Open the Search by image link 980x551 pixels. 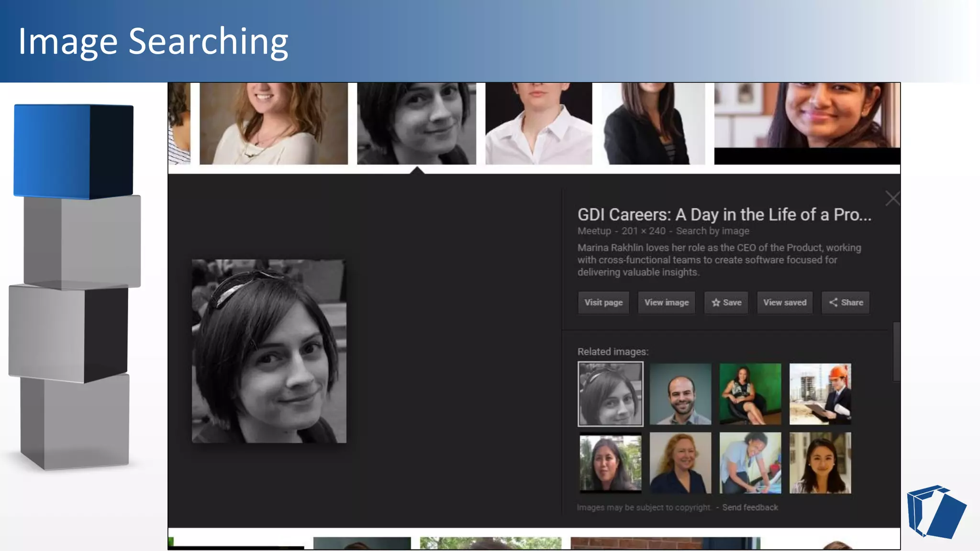pyautogui.click(x=713, y=231)
